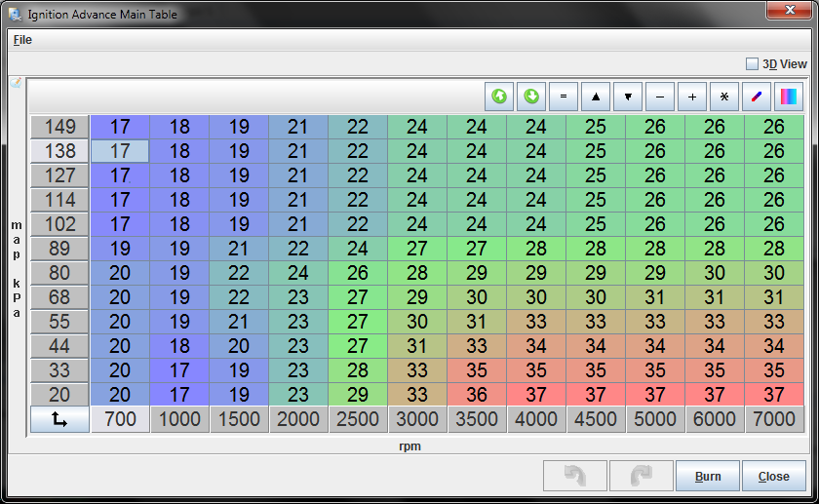
Task: Select the 149 kPa row header
Action: tap(59, 127)
